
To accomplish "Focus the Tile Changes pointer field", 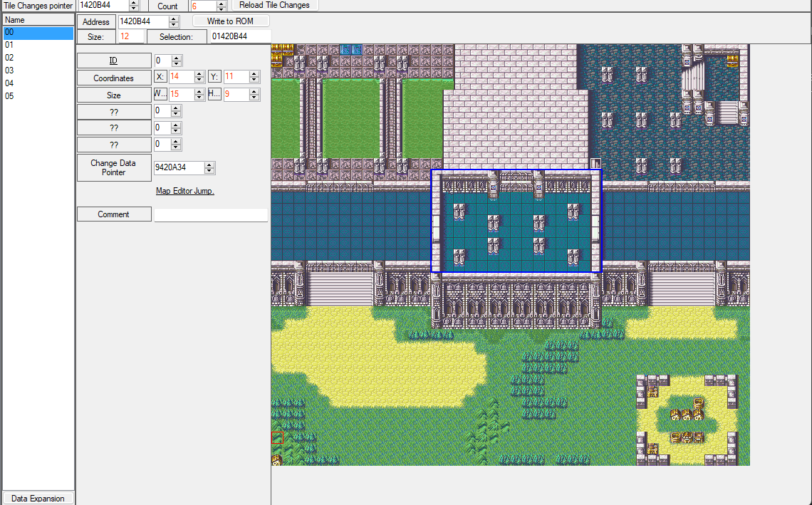I will pyautogui.click(x=103, y=5).
